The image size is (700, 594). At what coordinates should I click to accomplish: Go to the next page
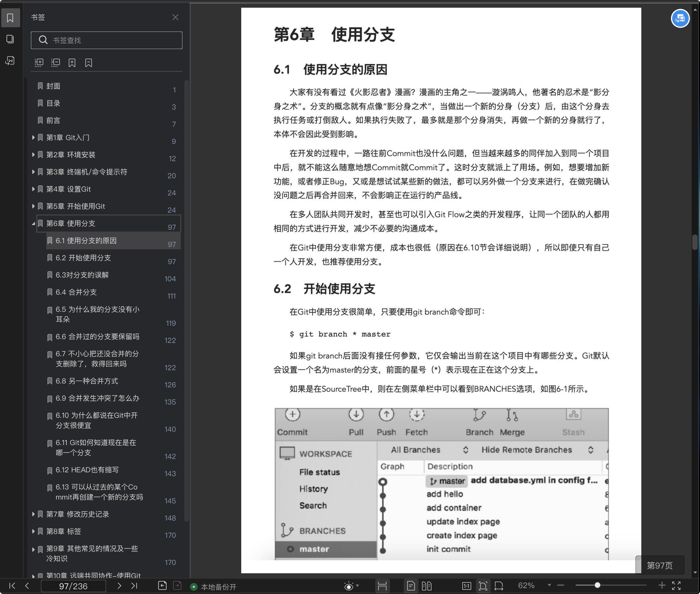click(119, 586)
